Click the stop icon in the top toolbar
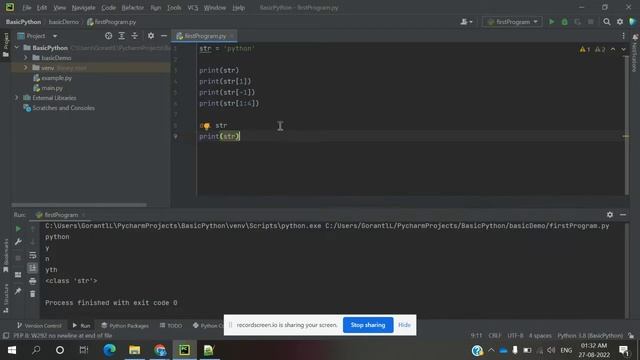640x360 pixels. pos(591,22)
